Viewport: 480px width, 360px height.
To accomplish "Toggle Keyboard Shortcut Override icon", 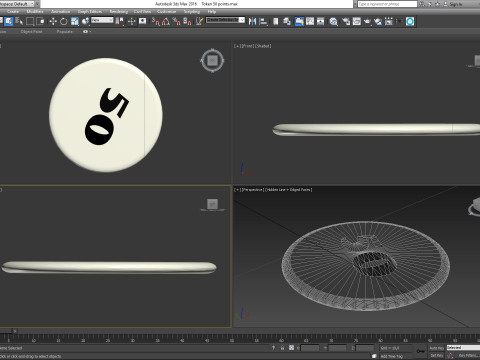I will 143,22.
